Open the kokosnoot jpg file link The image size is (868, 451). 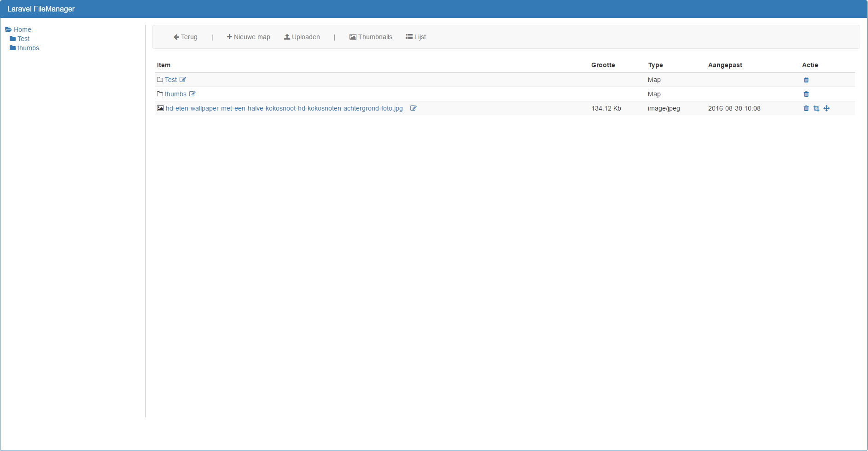point(284,108)
